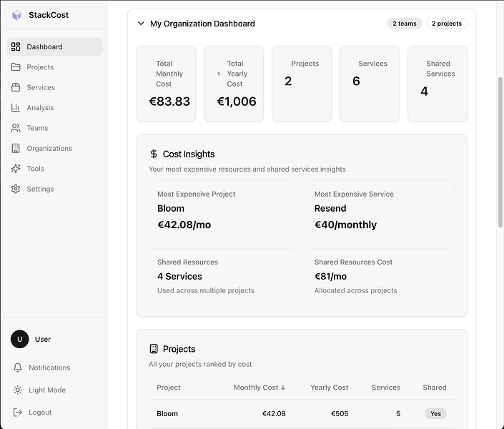504x429 pixels.
Task: Click the Analysis bar chart icon
Action: [x=16, y=108]
